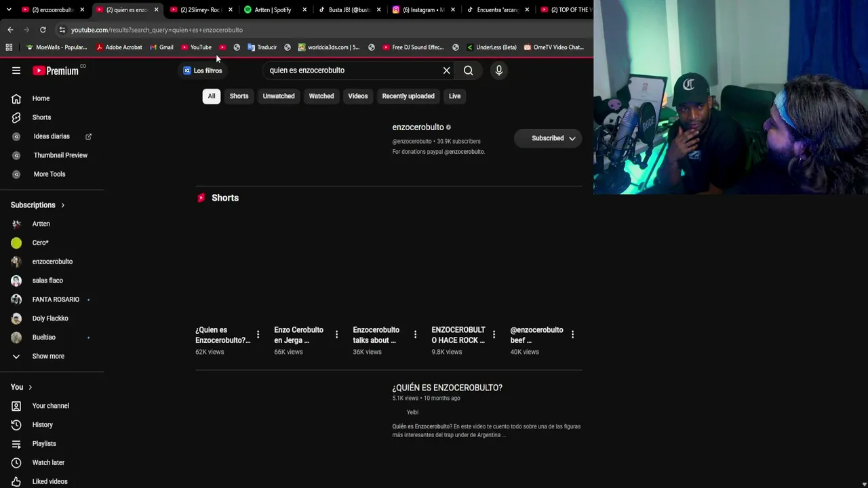Reload the page in the browser
This screenshot has width=868, height=488.
(x=43, y=30)
